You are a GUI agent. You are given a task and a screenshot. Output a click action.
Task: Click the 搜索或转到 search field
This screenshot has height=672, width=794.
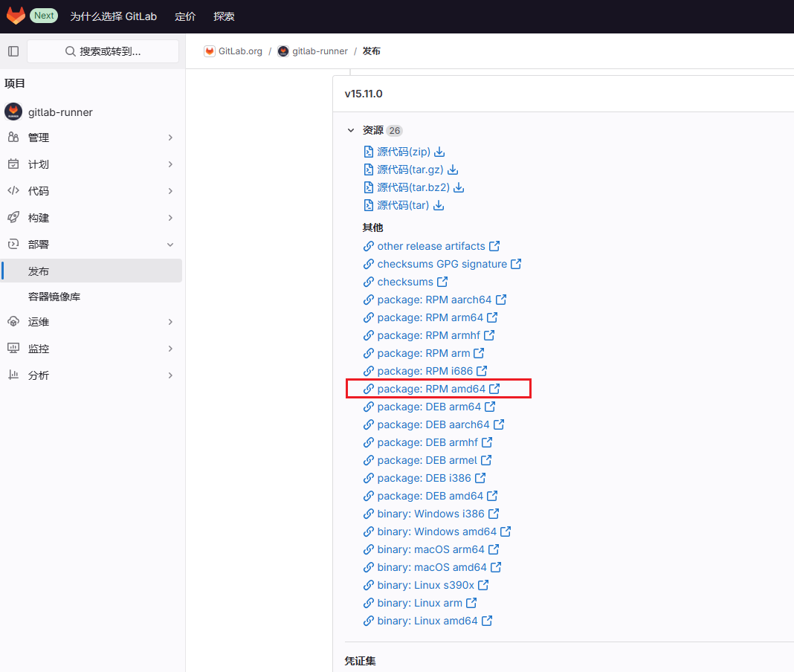(x=103, y=51)
